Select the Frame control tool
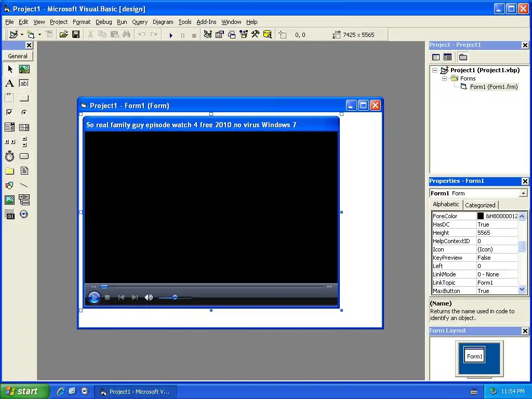The image size is (532, 399). pos(10,98)
